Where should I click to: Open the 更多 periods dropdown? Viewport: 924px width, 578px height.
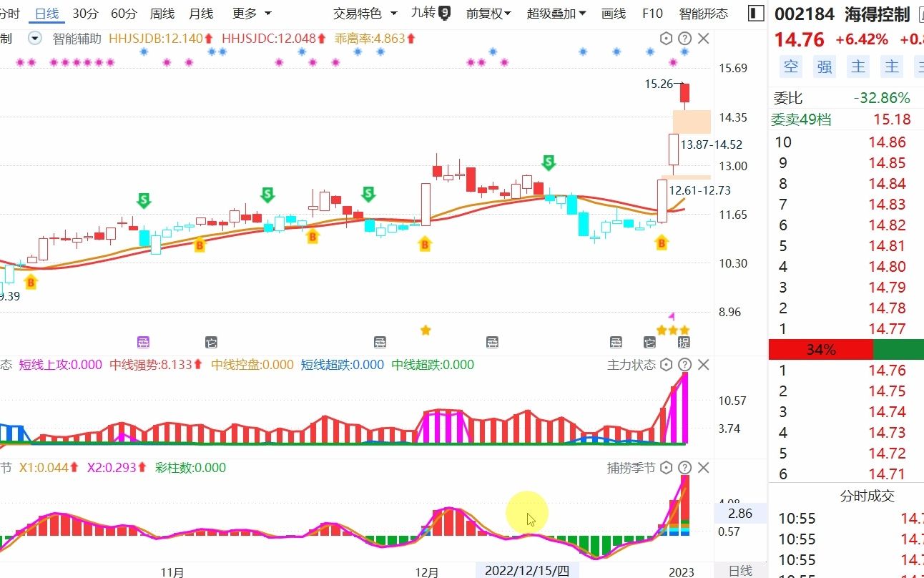coord(252,13)
